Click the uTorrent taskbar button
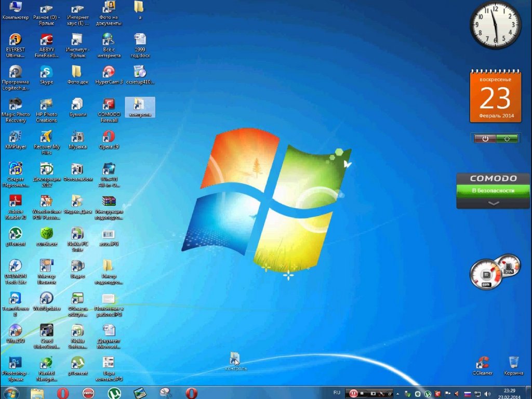This screenshot has width=532, height=399. 114,393
